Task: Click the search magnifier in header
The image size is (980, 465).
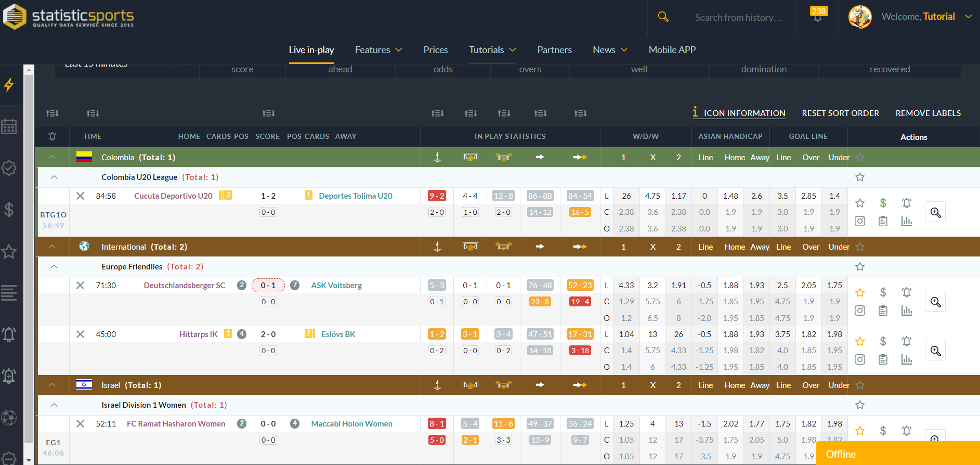Action: [x=663, y=17]
